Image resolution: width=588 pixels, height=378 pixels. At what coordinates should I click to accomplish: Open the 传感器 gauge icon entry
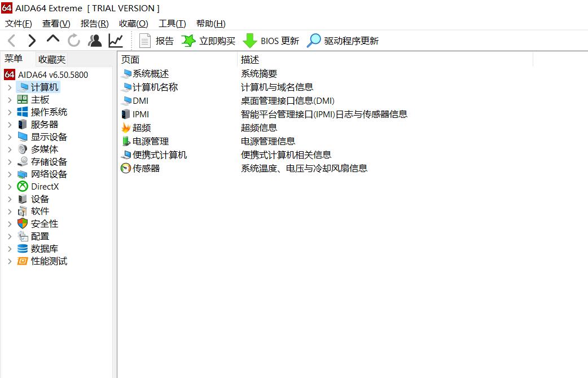[x=126, y=169]
